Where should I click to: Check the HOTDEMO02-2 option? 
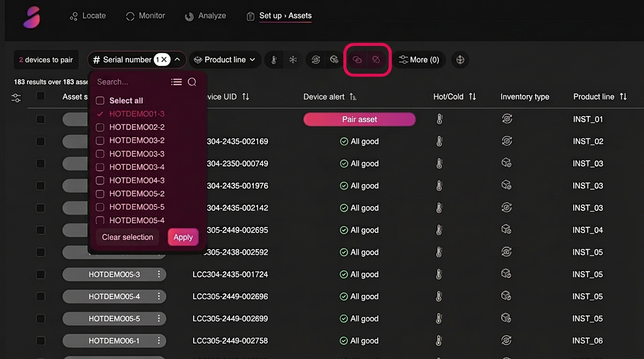(x=100, y=127)
